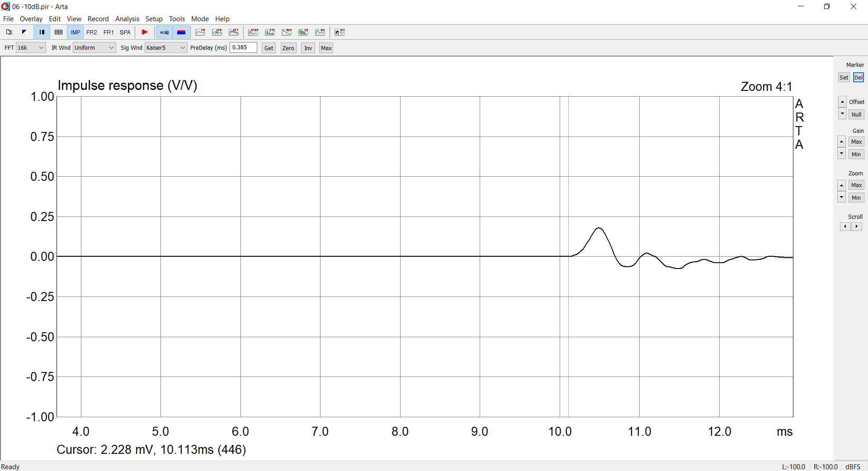Open the IR Wnd Uniform dropdown
Image resolution: width=868 pixels, height=471 pixels.
[94, 47]
